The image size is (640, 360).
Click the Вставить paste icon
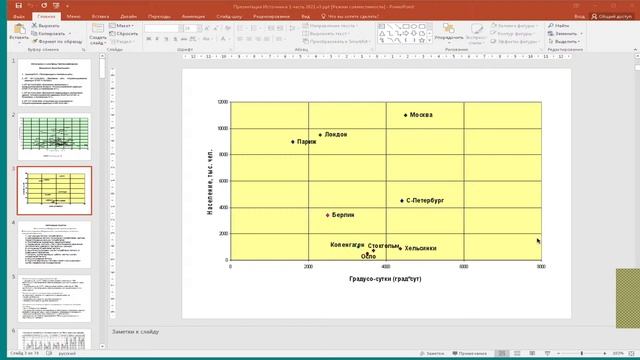(19, 29)
